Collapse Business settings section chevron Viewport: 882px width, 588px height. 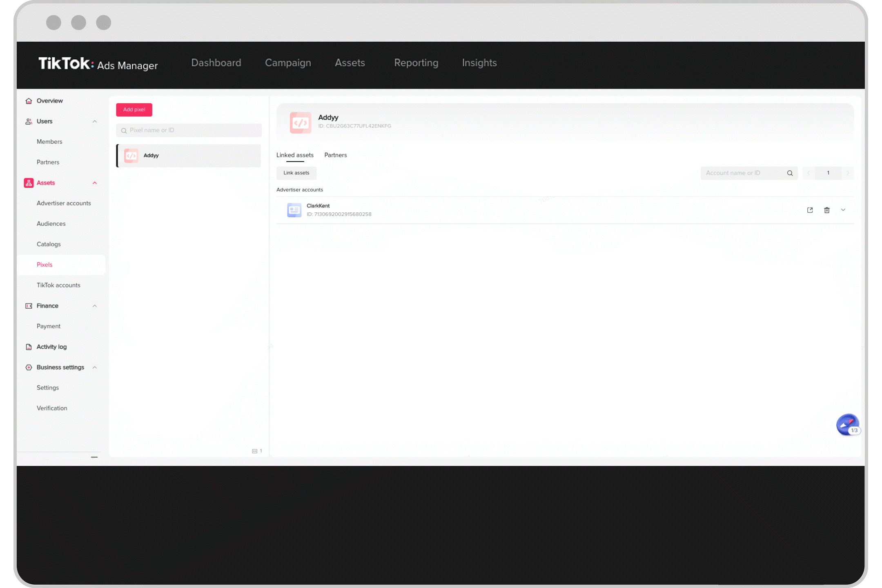[x=95, y=367]
